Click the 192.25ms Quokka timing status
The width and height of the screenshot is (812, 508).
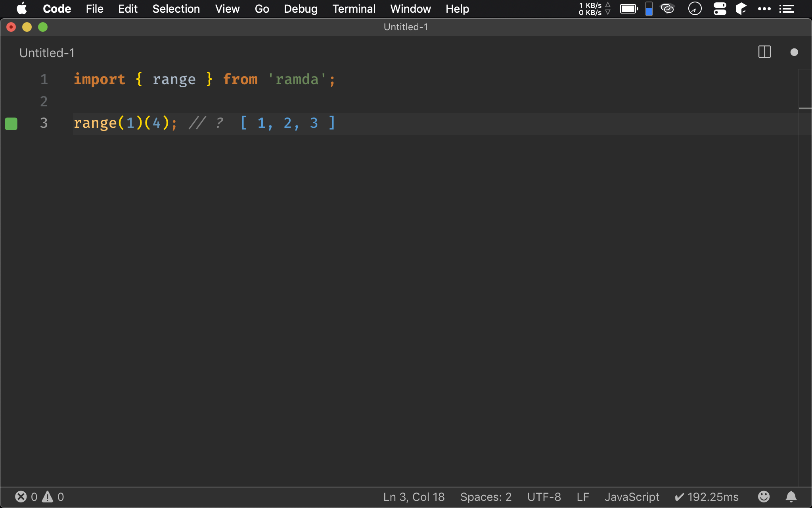707,497
